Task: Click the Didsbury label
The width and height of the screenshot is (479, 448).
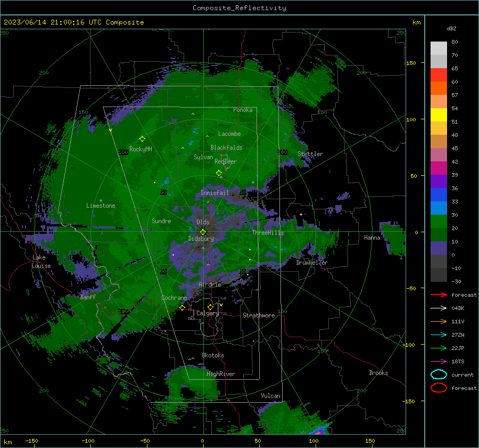Action: (x=201, y=239)
